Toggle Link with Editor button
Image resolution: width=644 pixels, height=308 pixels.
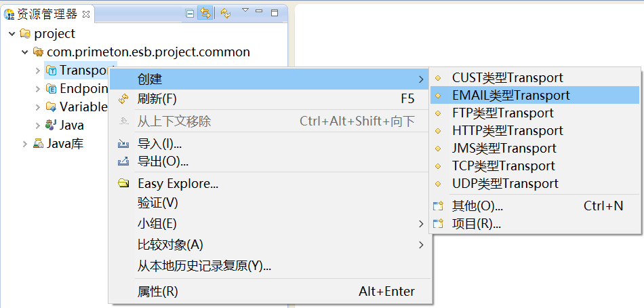[205, 13]
